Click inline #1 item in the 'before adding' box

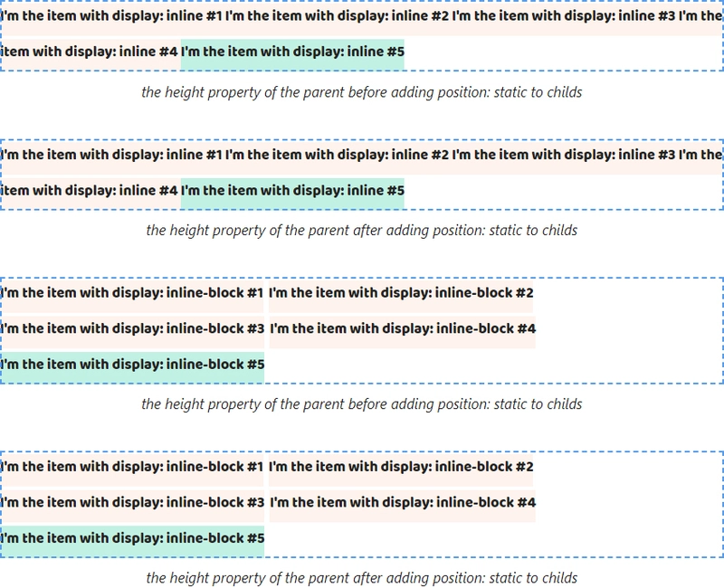tap(111, 16)
